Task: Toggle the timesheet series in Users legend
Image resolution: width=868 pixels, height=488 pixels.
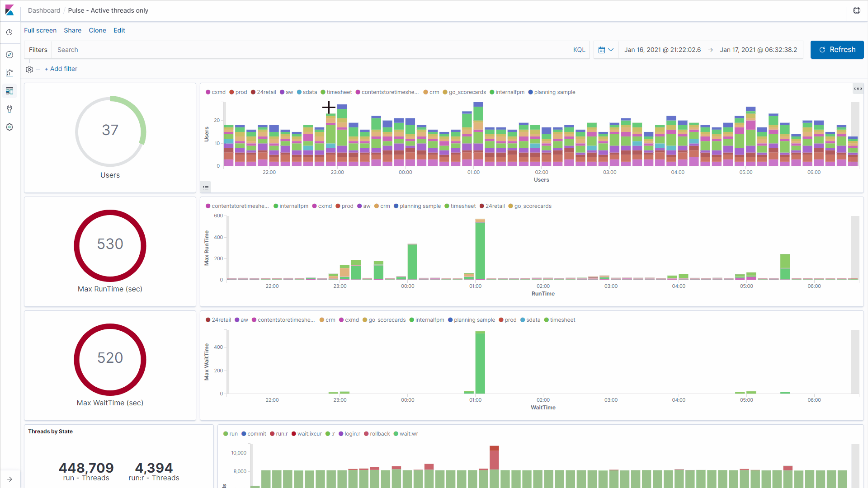Action: (x=339, y=92)
